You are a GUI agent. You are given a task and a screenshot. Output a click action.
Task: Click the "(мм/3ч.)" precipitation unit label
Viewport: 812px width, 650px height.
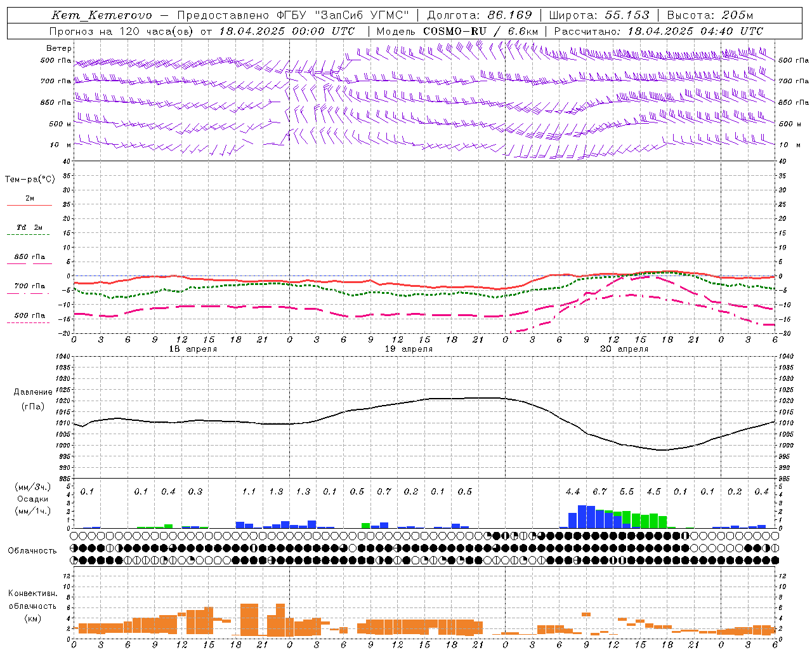point(32,487)
